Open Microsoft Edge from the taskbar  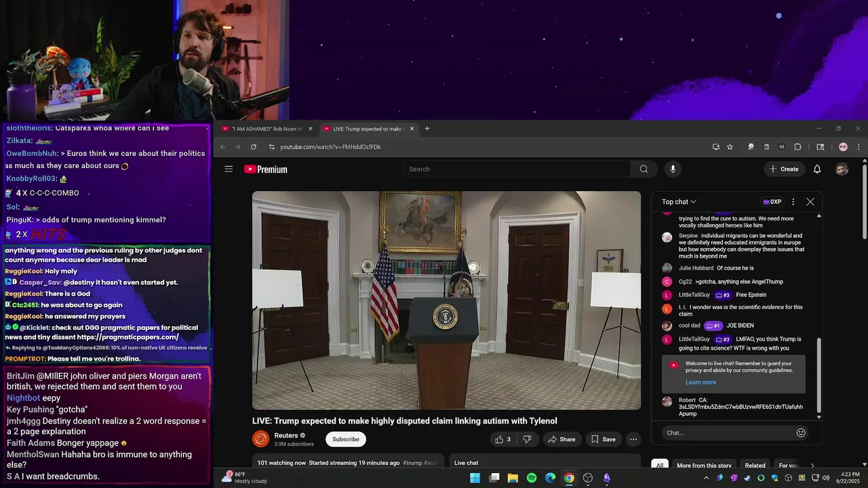point(550,478)
